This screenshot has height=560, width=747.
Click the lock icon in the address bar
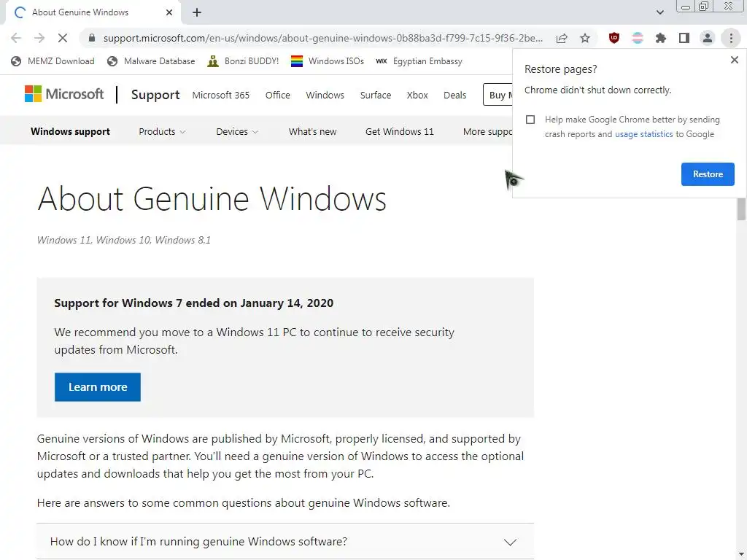(92, 38)
